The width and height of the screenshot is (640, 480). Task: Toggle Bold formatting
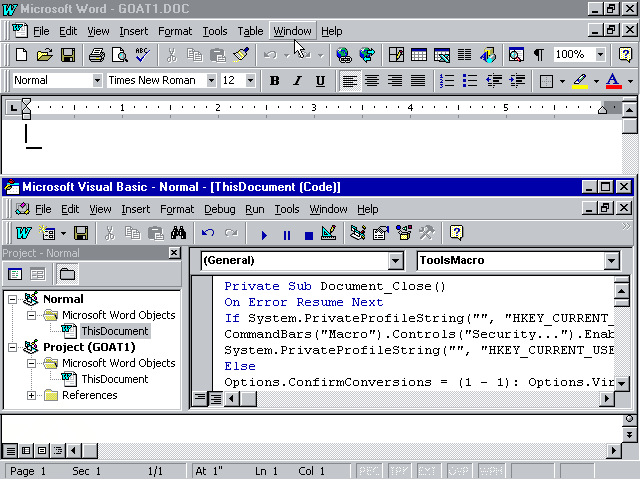pyautogui.click(x=275, y=81)
